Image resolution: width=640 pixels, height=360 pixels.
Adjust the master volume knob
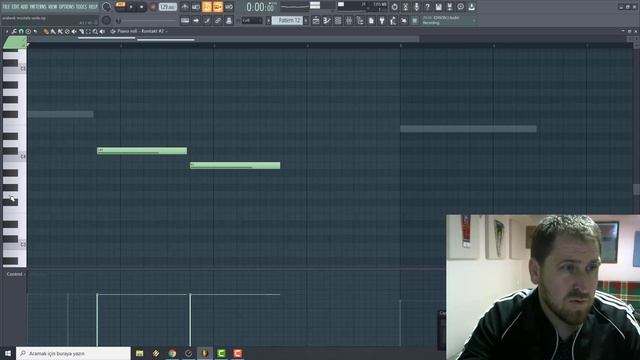click(x=106, y=7)
